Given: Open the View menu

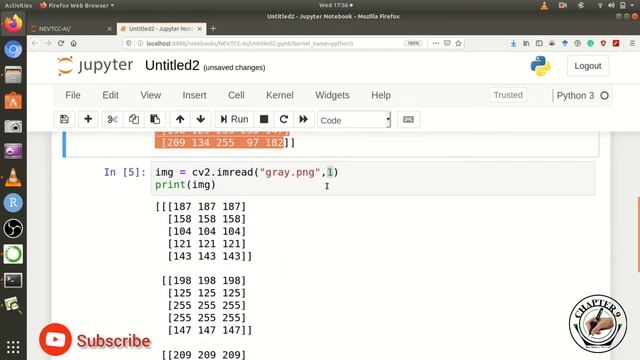Looking at the screenshot, I should coord(151,95).
